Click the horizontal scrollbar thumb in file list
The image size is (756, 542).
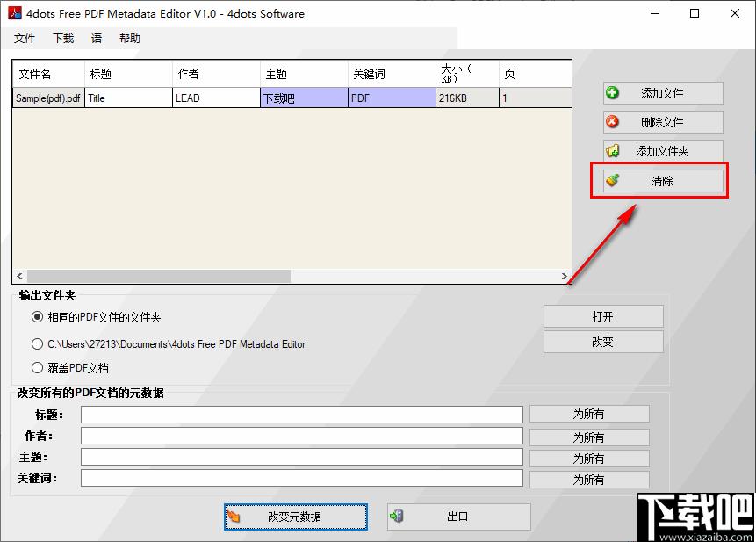pyautogui.click(x=159, y=276)
